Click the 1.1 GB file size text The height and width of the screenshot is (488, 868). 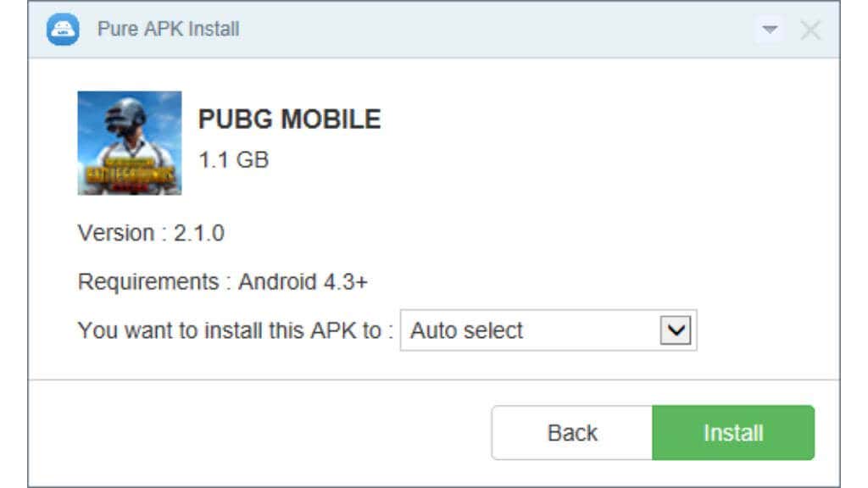pyautogui.click(x=233, y=158)
